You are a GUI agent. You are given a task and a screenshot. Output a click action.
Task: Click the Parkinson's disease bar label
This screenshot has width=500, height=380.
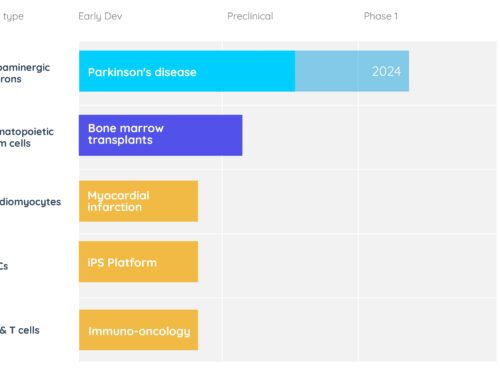tap(142, 72)
